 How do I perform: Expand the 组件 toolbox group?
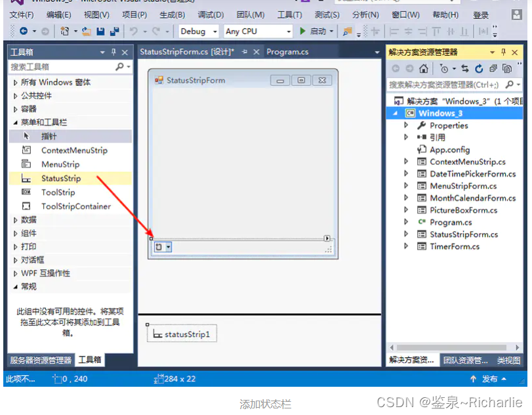(15, 233)
